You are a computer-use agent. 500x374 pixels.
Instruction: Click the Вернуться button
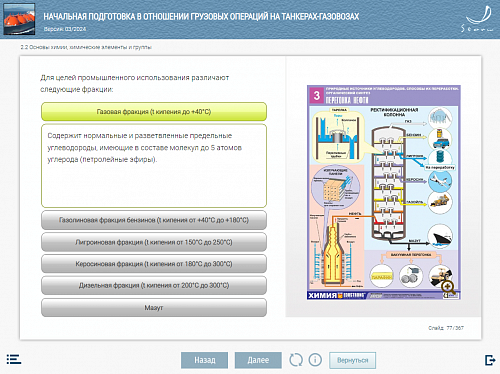tap(353, 360)
